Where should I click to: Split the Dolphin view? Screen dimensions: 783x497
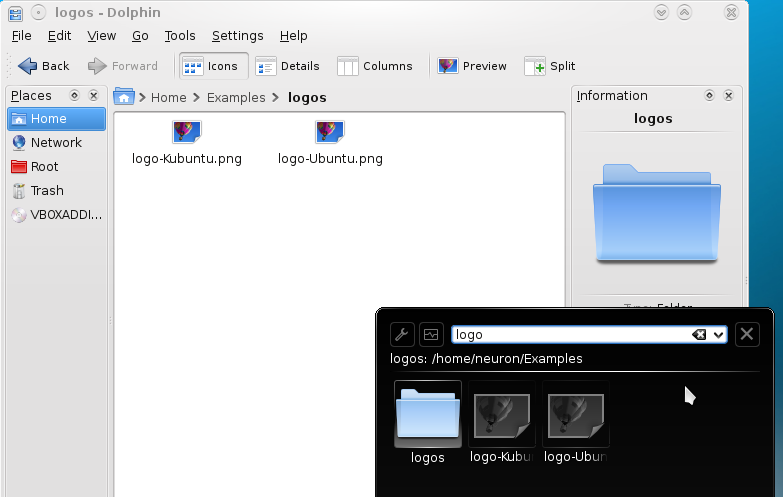549,66
